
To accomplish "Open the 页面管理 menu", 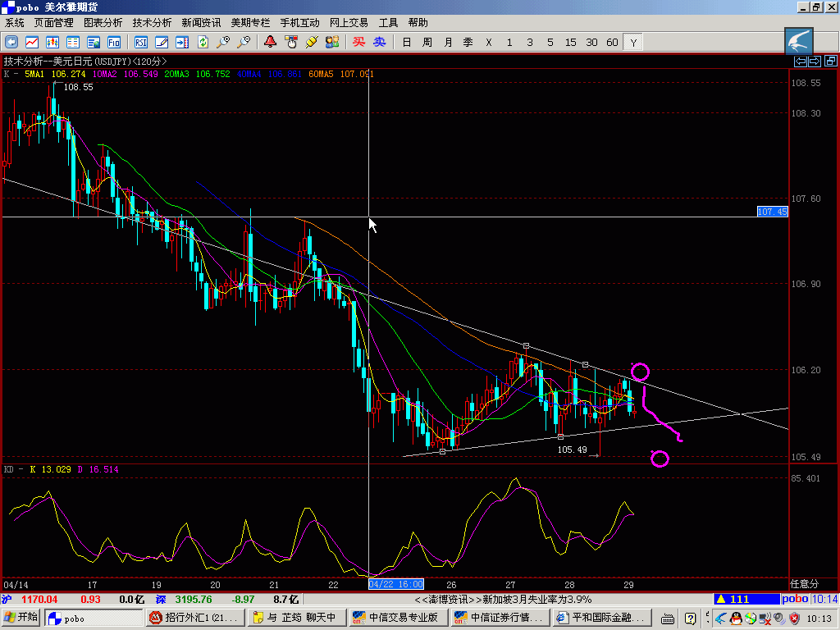I will (x=53, y=23).
